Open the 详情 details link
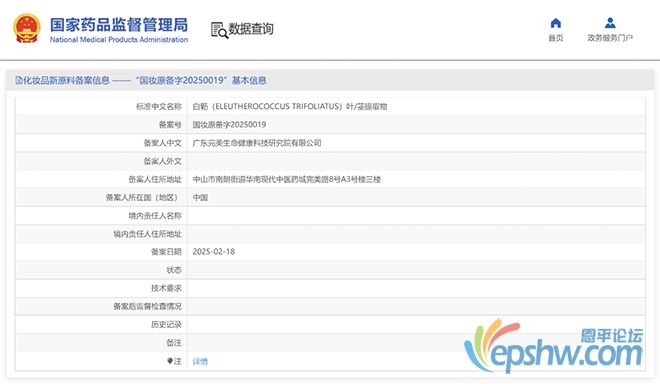This screenshot has width=660, height=384. point(200,361)
